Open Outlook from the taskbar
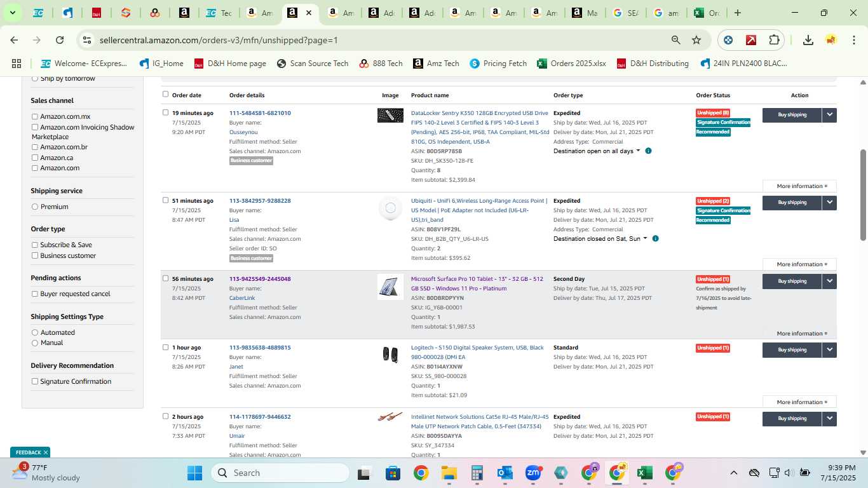The height and width of the screenshot is (488, 868). pyautogui.click(x=505, y=473)
